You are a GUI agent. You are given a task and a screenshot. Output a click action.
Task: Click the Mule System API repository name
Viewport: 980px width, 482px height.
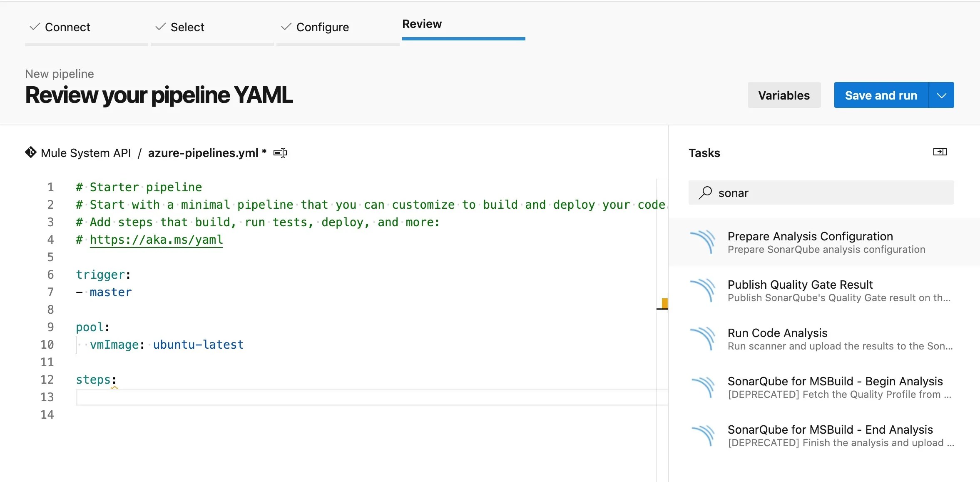[86, 153]
